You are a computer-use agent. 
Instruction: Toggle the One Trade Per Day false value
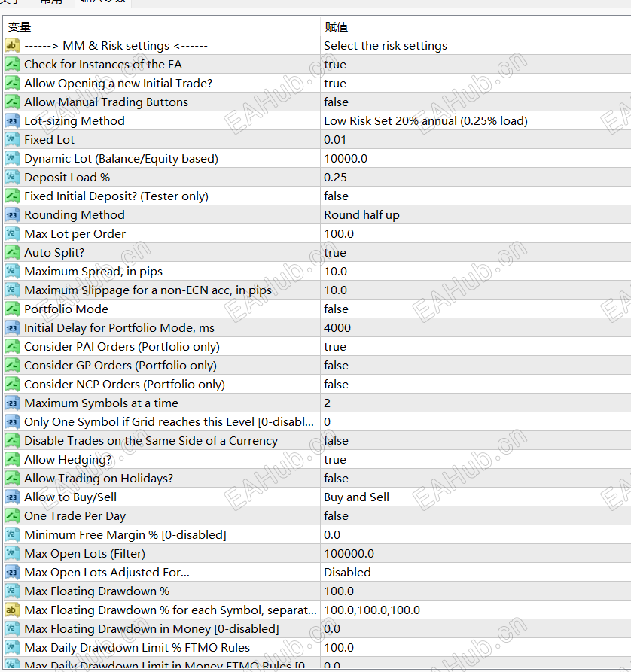tap(336, 516)
